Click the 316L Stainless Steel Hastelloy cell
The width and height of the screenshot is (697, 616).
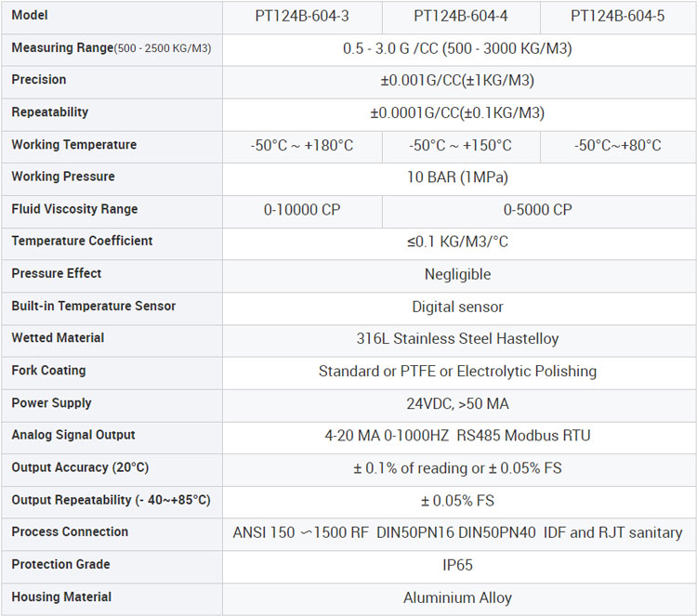[457, 339]
